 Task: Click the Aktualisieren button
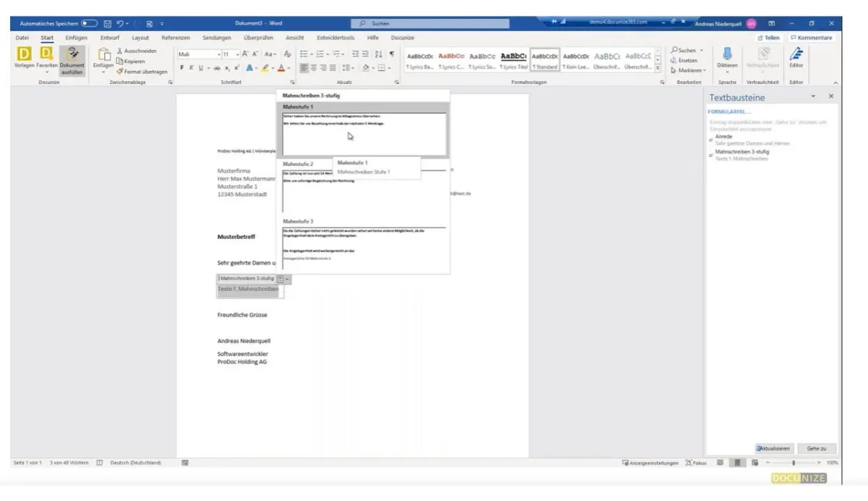[x=774, y=448]
